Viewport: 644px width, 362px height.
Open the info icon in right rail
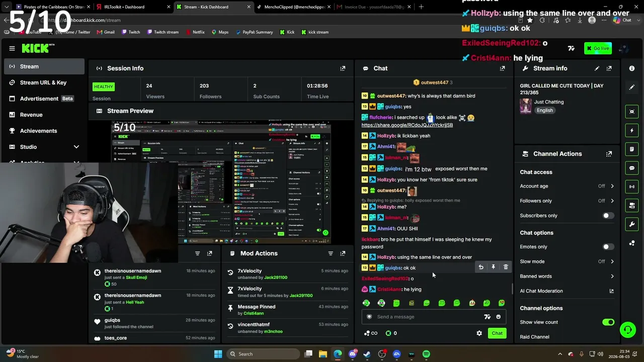point(632,68)
